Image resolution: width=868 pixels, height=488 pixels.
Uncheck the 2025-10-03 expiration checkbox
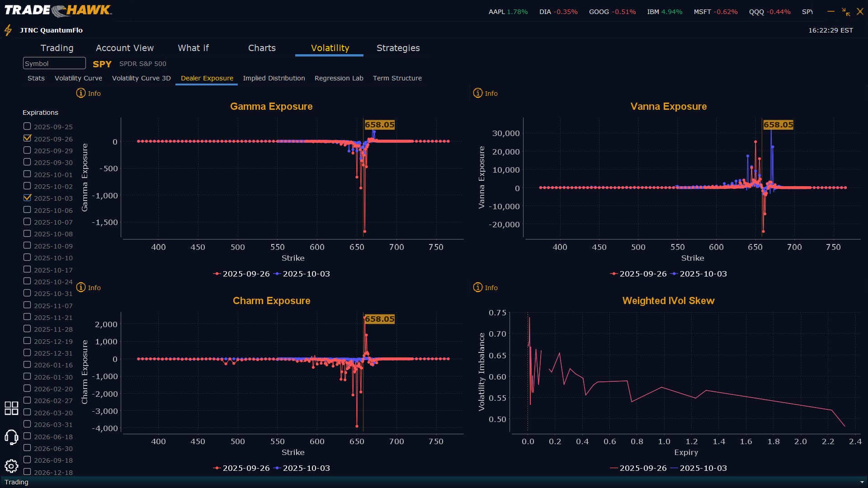[x=27, y=198]
